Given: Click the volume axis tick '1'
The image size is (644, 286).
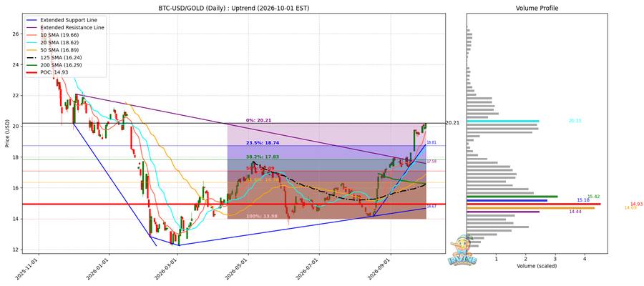Looking at the screenshot, I should [496, 259].
